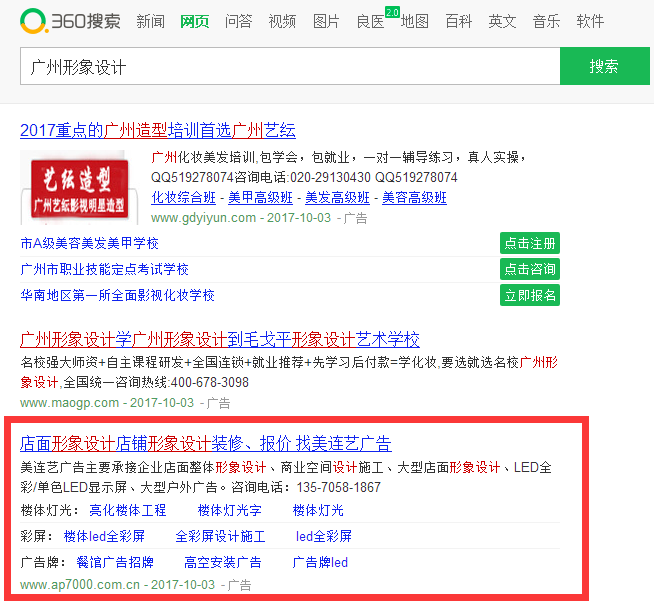
Task: Click the 艺纭造型 ad thumbnail image
Action: [x=79, y=186]
